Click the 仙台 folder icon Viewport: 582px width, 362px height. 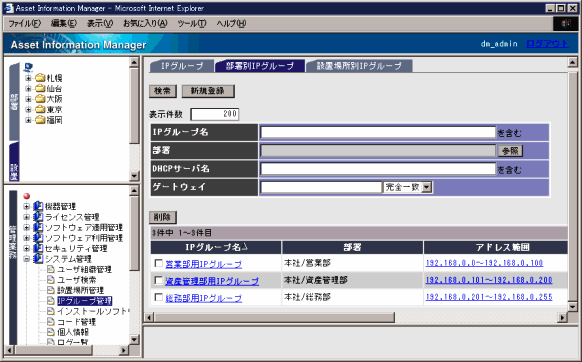[40, 88]
